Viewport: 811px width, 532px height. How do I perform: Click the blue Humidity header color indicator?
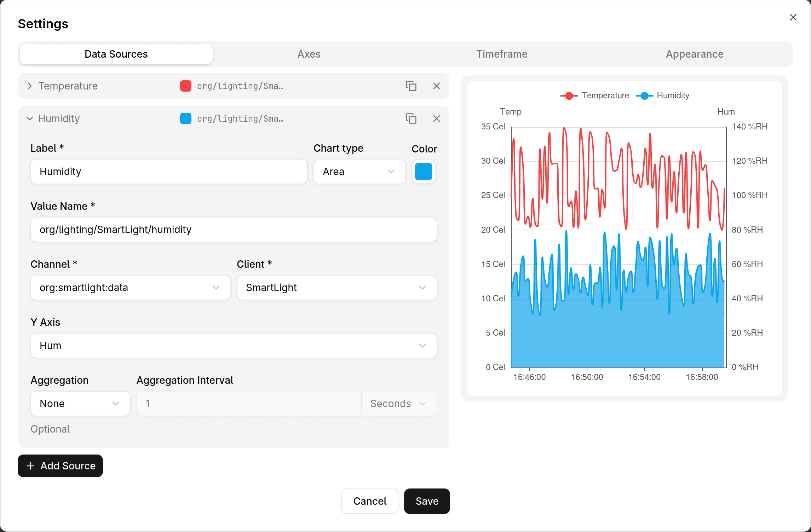pos(186,118)
